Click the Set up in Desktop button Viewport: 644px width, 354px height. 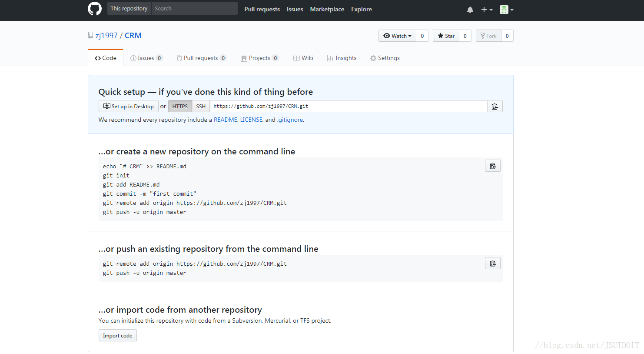point(129,106)
